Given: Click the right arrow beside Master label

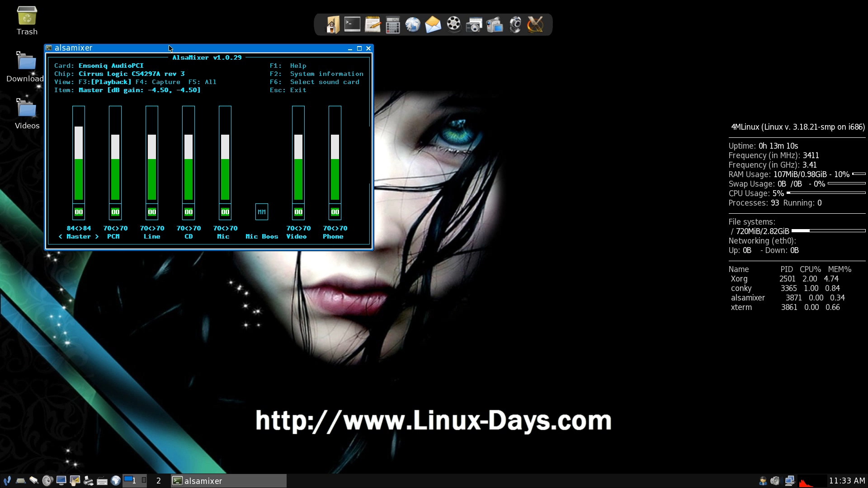Looking at the screenshot, I should [97, 236].
